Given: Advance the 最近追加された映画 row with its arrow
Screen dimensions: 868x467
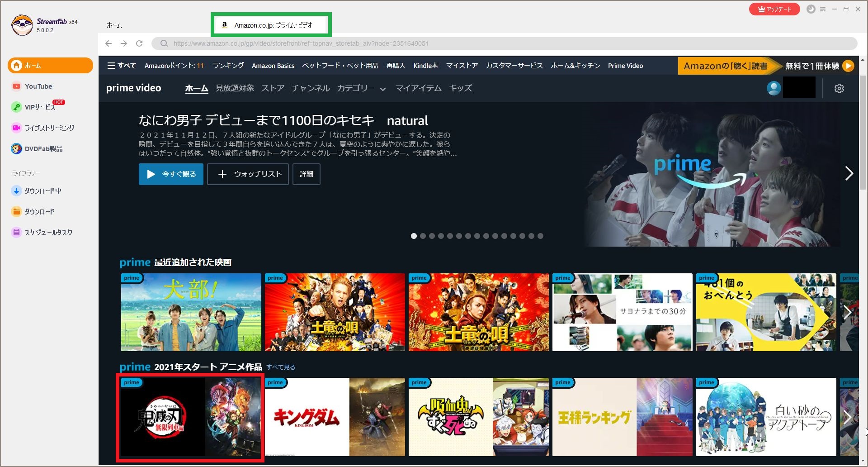Looking at the screenshot, I should pos(848,312).
